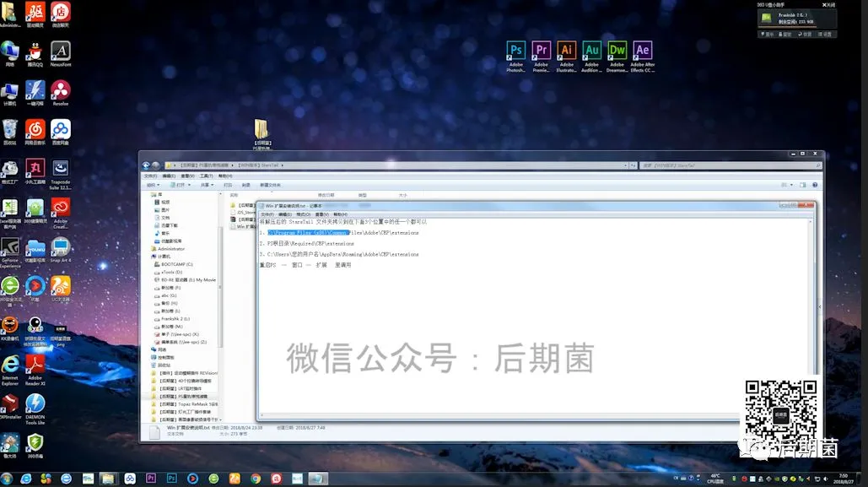Screen dimensions: 868x487
Task: Open the Youku blue folder desktop icon
Action: [35, 250]
